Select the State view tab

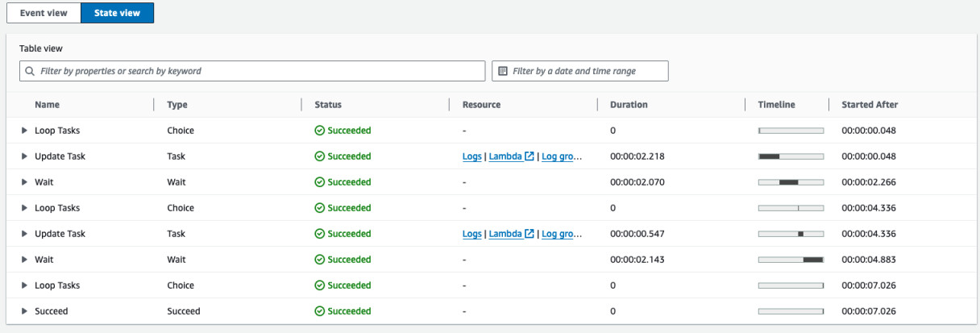[118, 13]
